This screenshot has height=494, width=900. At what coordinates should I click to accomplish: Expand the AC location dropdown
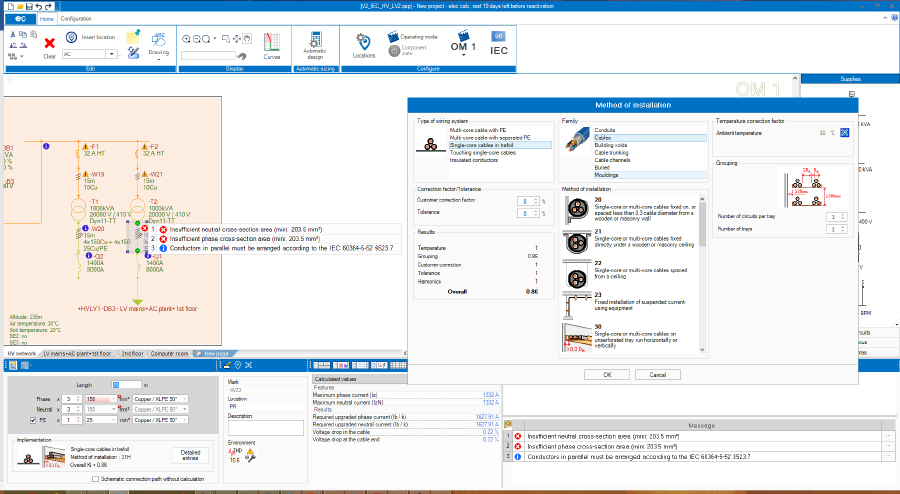coord(111,54)
